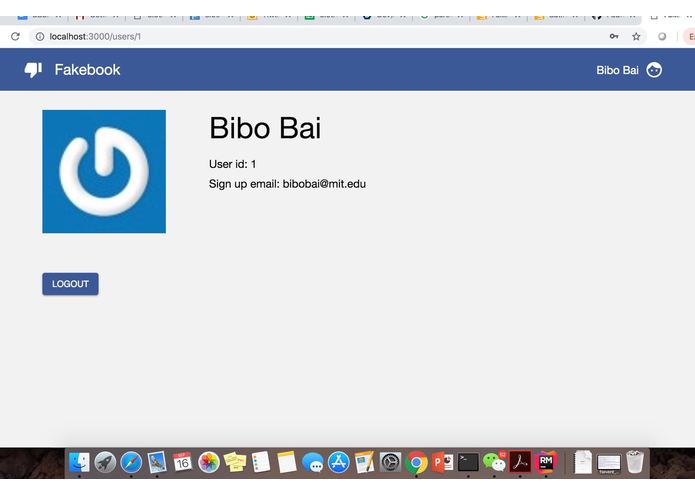The width and height of the screenshot is (695, 494).
Task: Open Pages document icon in the Dock
Action: tap(364, 463)
